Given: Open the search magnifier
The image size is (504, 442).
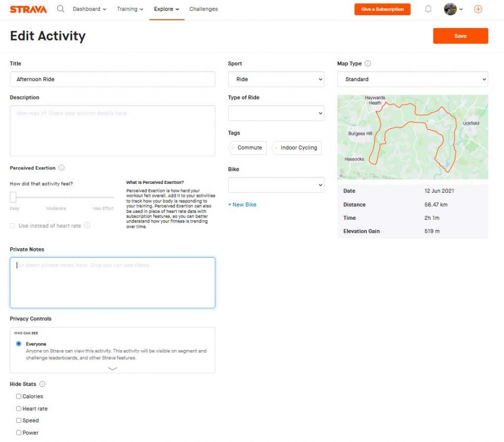Looking at the screenshot, I should (x=60, y=9).
